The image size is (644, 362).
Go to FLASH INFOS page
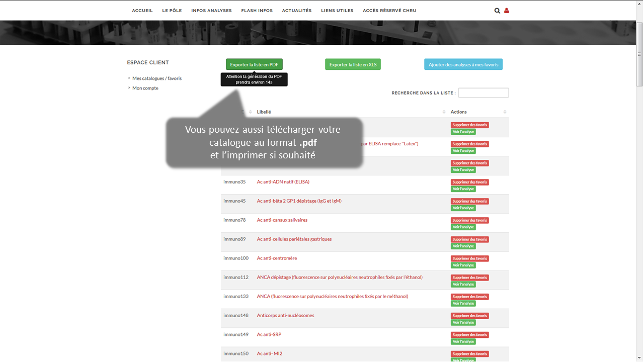point(257,11)
